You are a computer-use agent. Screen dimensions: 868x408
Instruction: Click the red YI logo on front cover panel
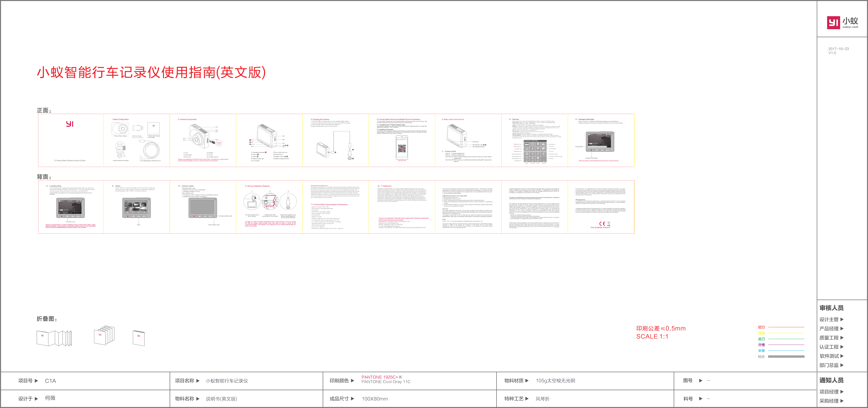pos(70,124)
